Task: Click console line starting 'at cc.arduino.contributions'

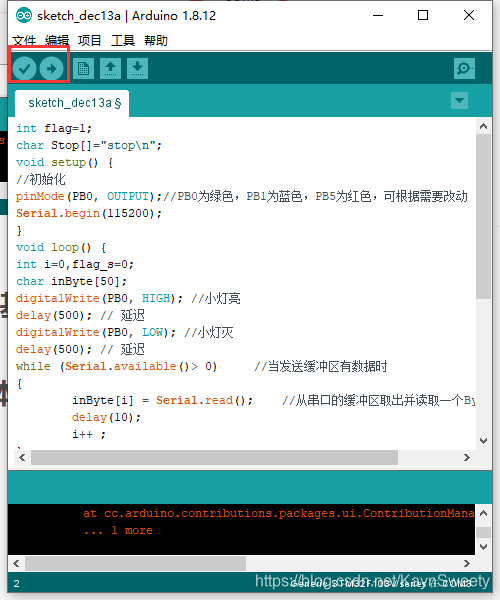Action: click(279, 513)
